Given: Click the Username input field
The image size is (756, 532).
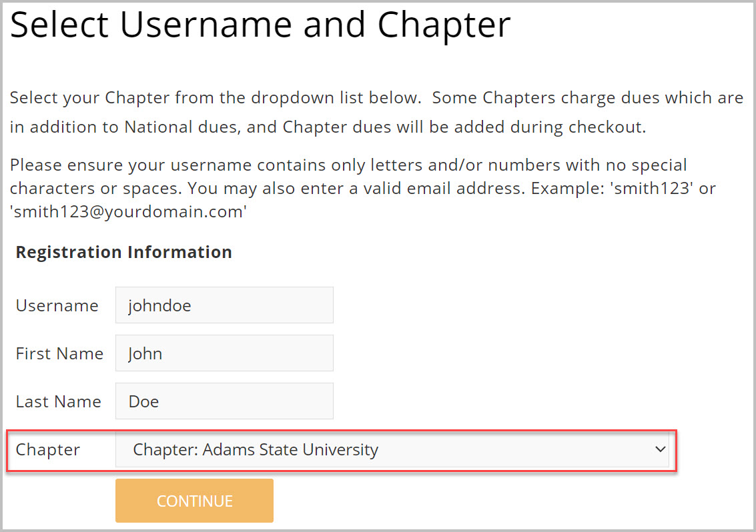Looking at the screenshot, I should click(x=224, y=305).
